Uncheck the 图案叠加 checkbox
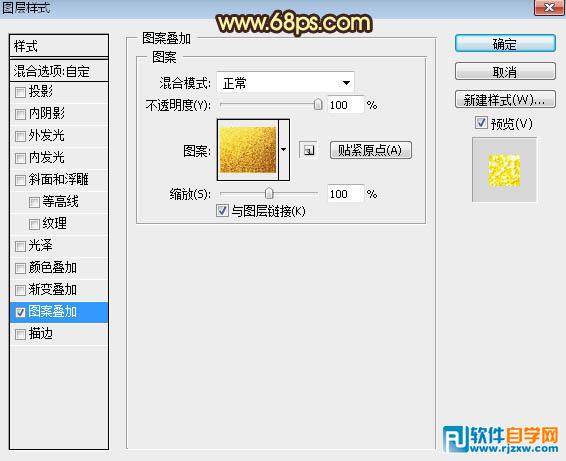 [20, 312]
